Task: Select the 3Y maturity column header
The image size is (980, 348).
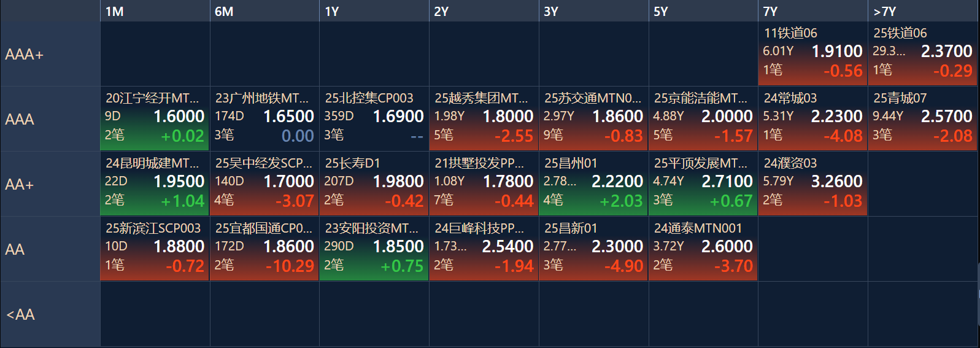Action: point(594,11)
